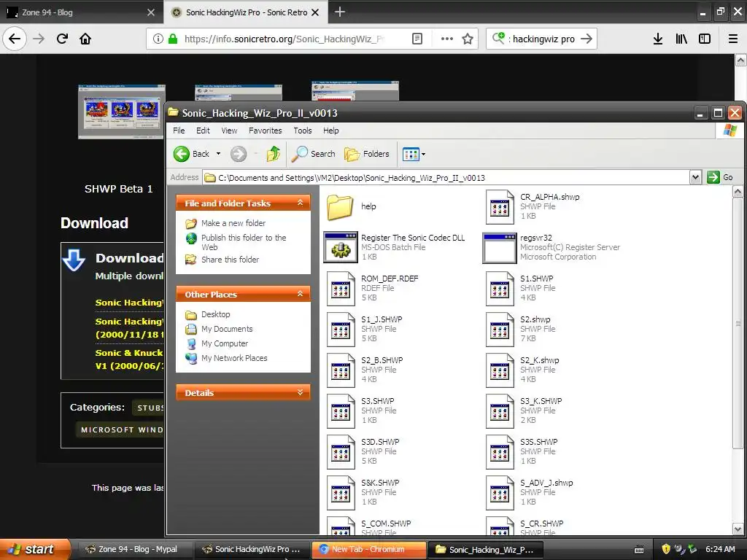This screenshot has width=747, height=560.
Task: Bookmark this page with star icon
Action: coord(468,39)
